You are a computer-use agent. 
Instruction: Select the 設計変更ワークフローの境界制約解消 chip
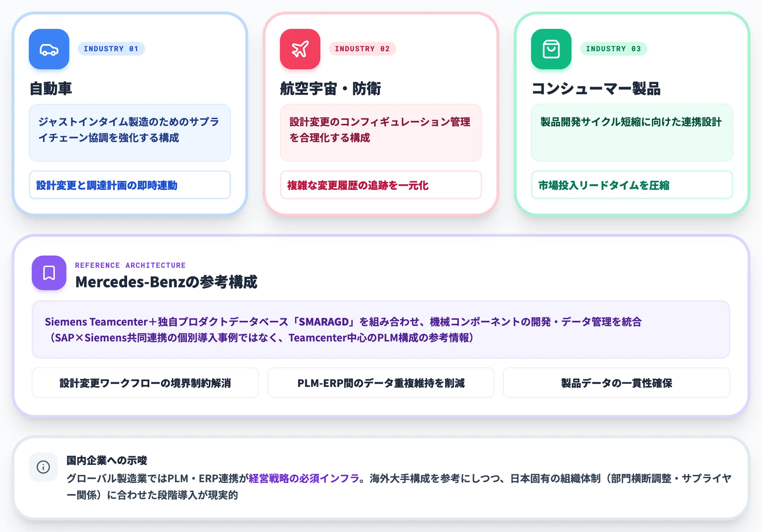pyautogui.click(x=145, y=383)
